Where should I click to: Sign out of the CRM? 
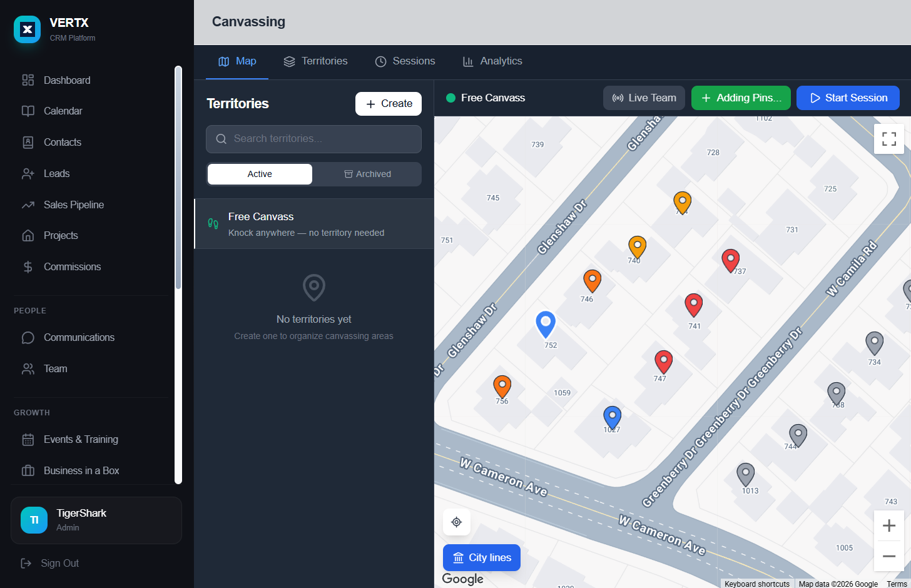[x=50, y=563]
